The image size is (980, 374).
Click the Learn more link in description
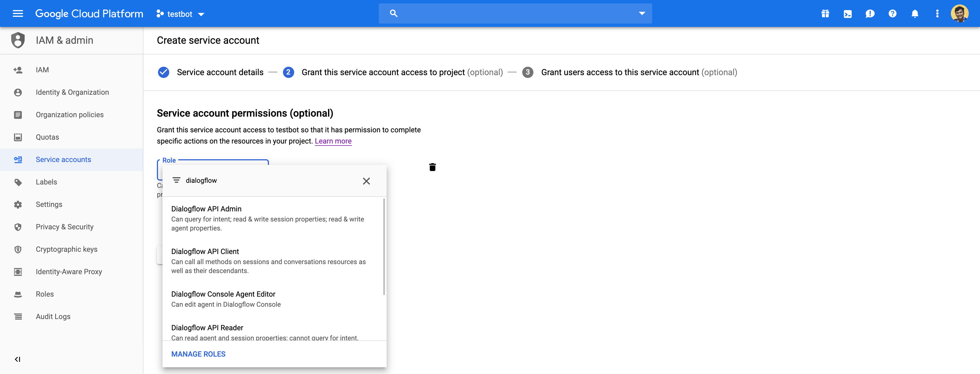pos(333,141)
